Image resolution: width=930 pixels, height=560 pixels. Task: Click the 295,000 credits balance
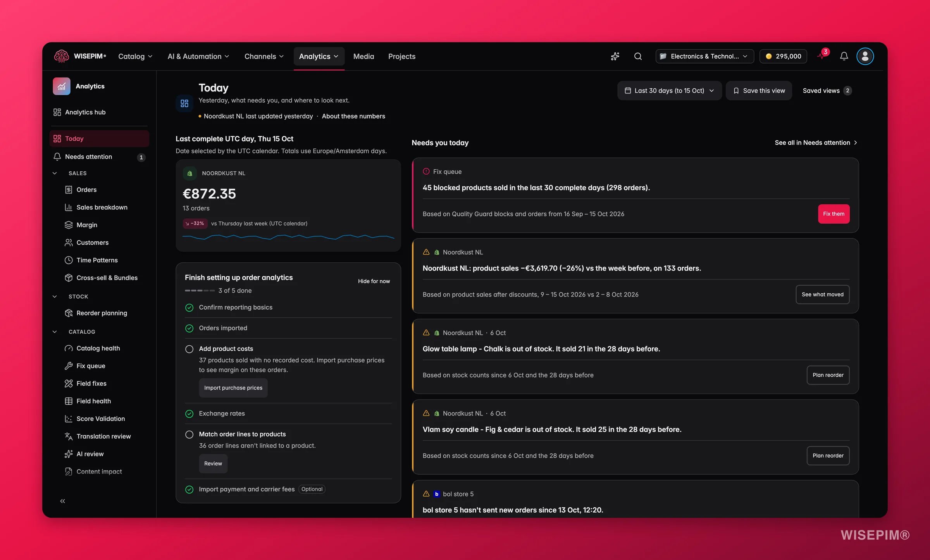pos(783,56)
